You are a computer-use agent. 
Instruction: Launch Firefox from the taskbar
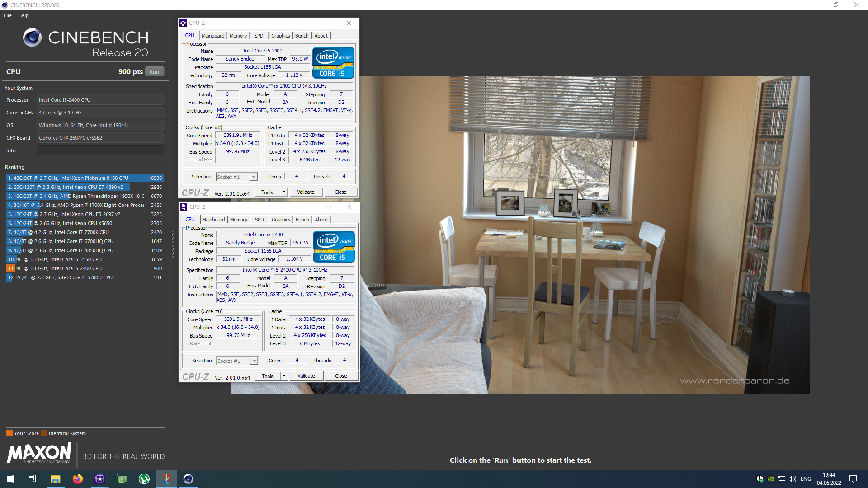pos(78,479)
